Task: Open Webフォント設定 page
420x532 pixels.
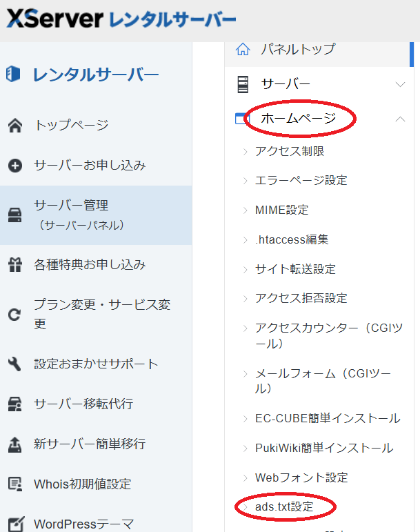Action: [x=301, y=477]
